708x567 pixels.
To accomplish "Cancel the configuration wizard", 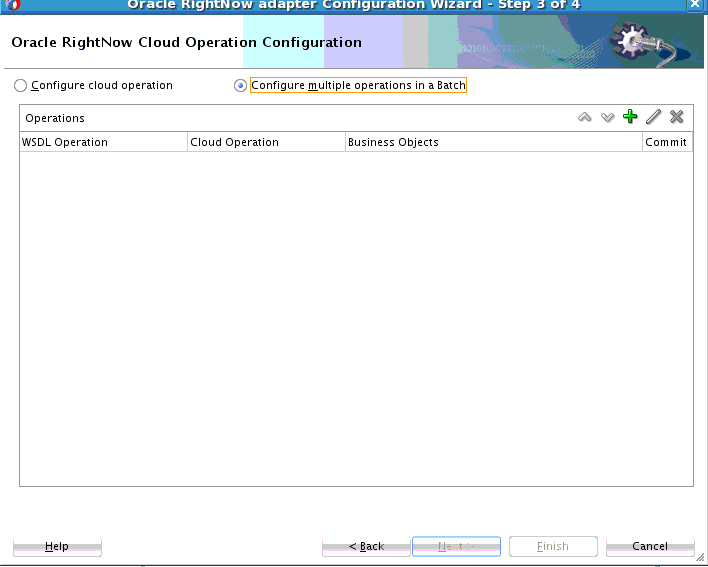I will (x=650, y=546).
